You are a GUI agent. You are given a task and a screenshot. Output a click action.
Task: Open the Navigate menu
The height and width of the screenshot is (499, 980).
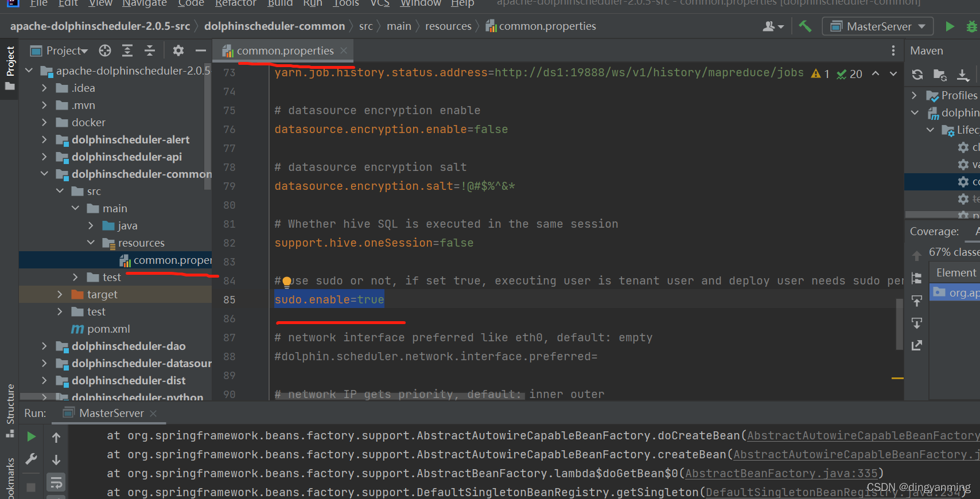(145, 3)
